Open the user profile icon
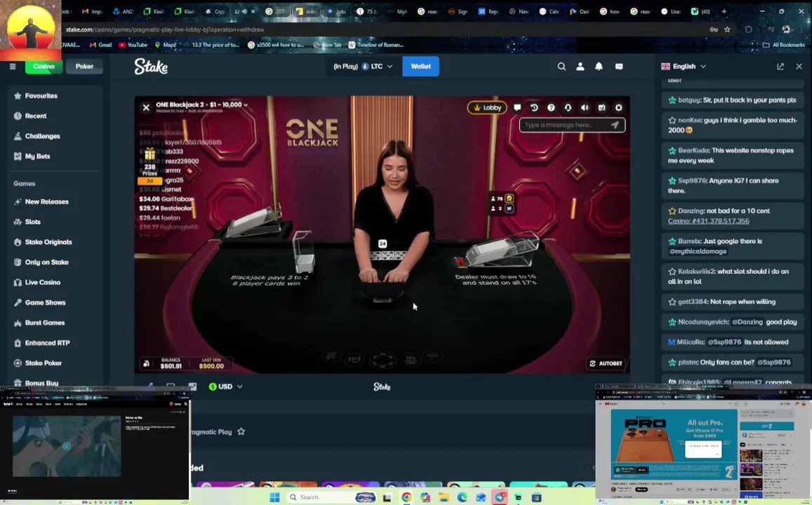The width and height of the screenshot is (812, 505). pos(580,66)
